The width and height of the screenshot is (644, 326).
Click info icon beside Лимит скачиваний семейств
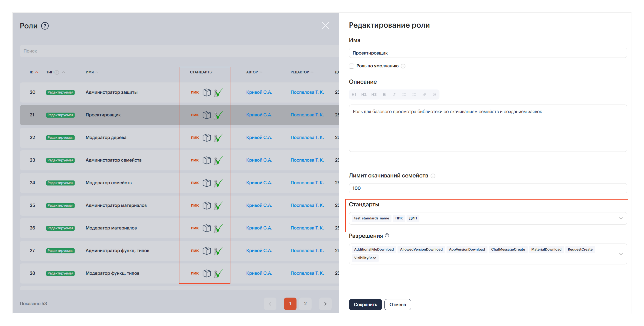coord(433,176)
